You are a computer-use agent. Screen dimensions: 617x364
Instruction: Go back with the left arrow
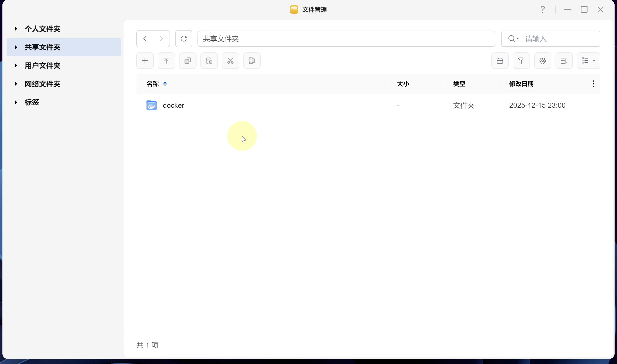145,39
